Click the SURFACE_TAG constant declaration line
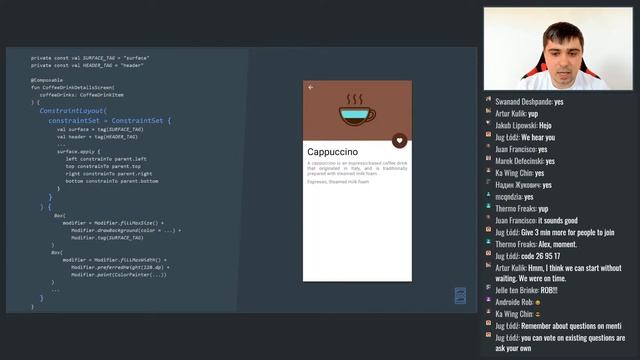This screenshot has width=640, height=360. pos(90,58)
